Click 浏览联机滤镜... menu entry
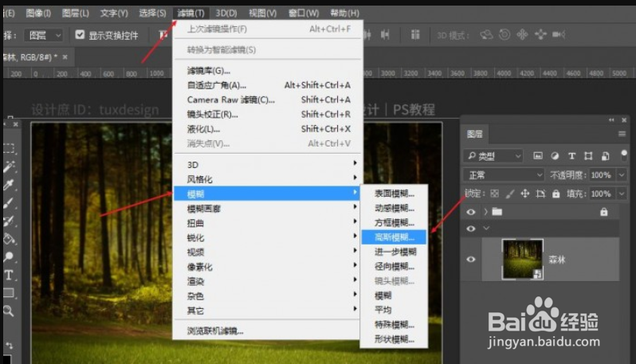Viewport: 636px width, 364px height. pyautogui.click(x=267, y=331)
